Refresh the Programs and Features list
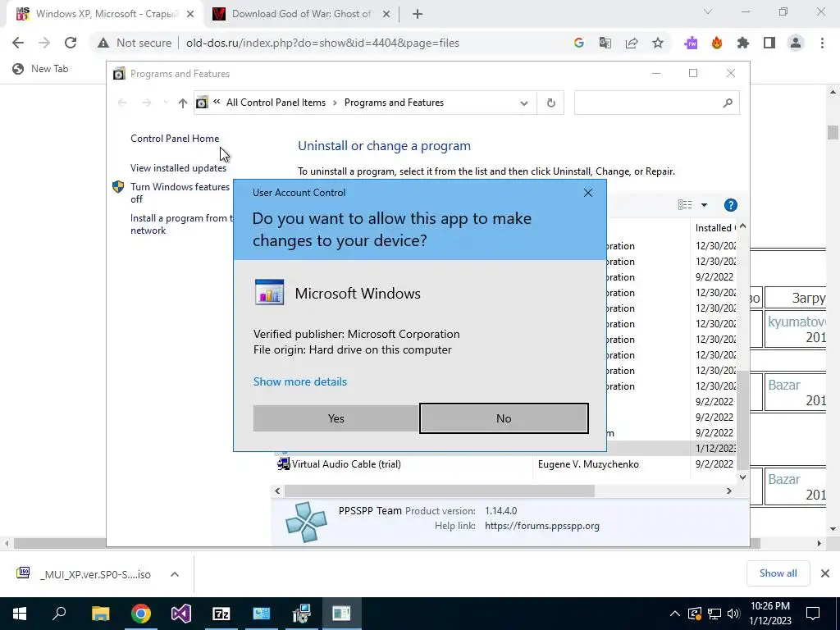 click(550, 103)
